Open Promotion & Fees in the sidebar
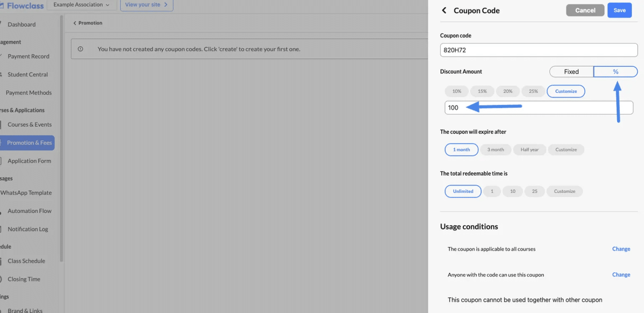The image size is (644, 313). pos(27,143)
